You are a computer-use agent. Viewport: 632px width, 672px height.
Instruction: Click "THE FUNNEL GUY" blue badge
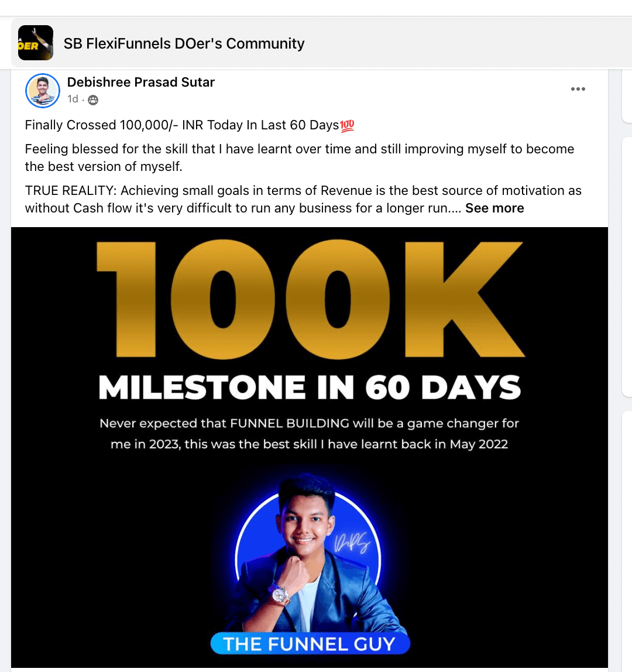[310, 644]
